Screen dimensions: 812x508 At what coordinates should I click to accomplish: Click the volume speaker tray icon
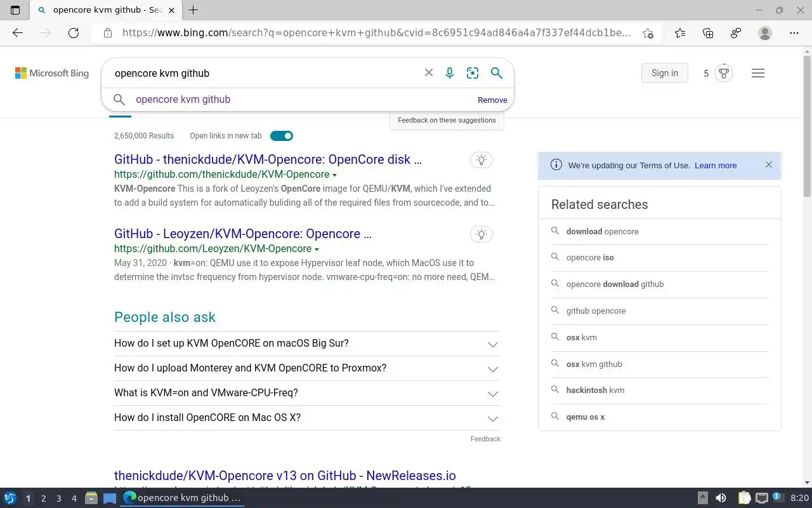[x=721, y=498]
